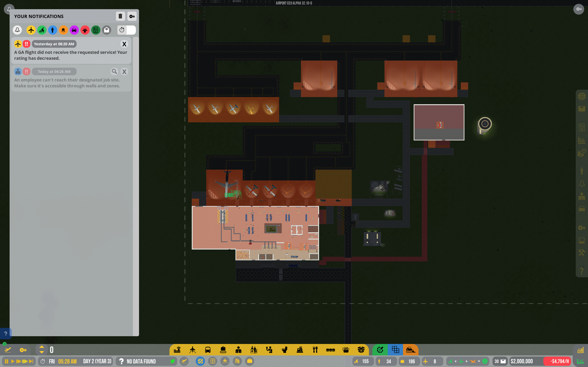This screenshot has height=367, width=588.
Task: Show all notifications with bell filter
Action: (x=17, y=30)
